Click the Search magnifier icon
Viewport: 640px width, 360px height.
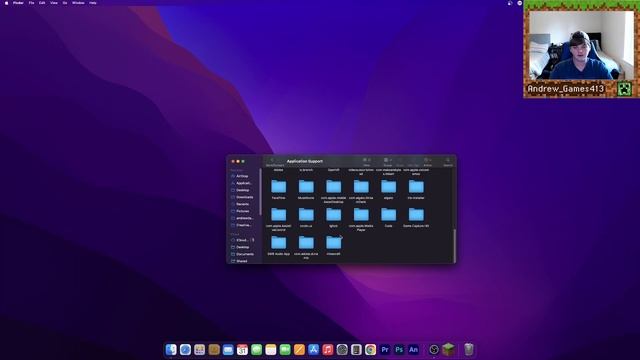[x=448, y=160]
